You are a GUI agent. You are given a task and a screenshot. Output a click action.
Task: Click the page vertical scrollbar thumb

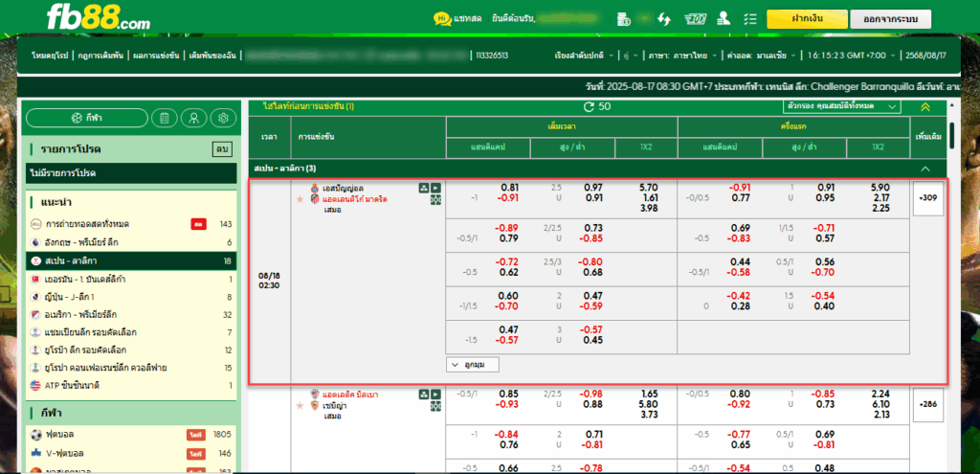coord(951,135)
